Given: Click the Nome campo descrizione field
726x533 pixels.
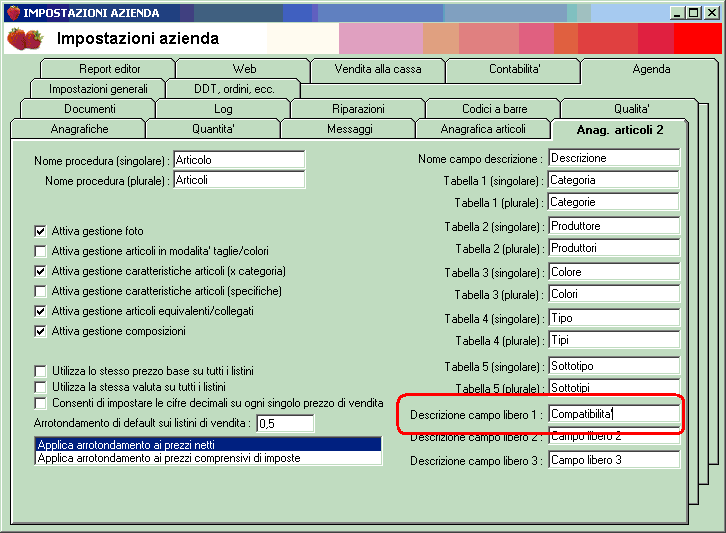Looking at the screenshot, I should click(614, 158).
